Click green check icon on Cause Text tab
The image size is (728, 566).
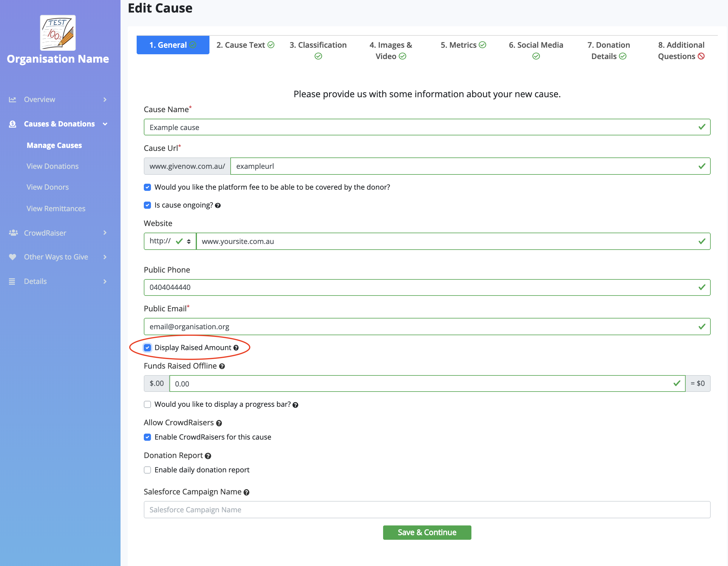(271, 45)
